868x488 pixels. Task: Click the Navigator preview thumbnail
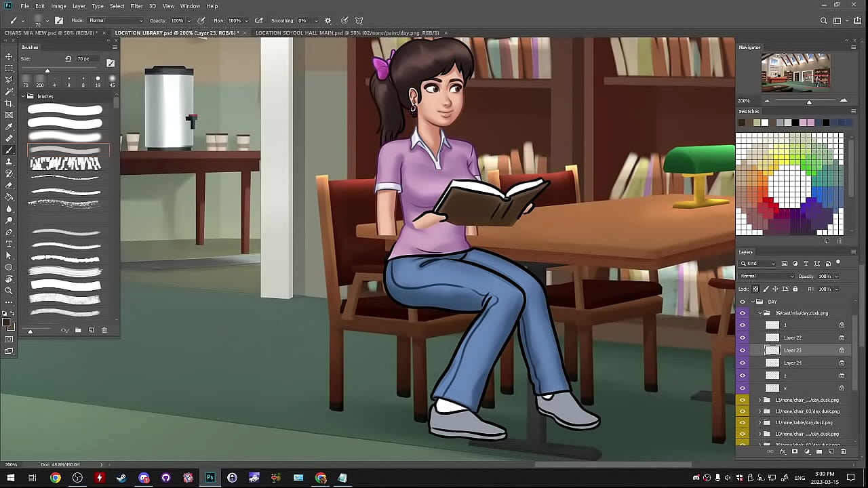pyautogui.click(x=795, y=73)
